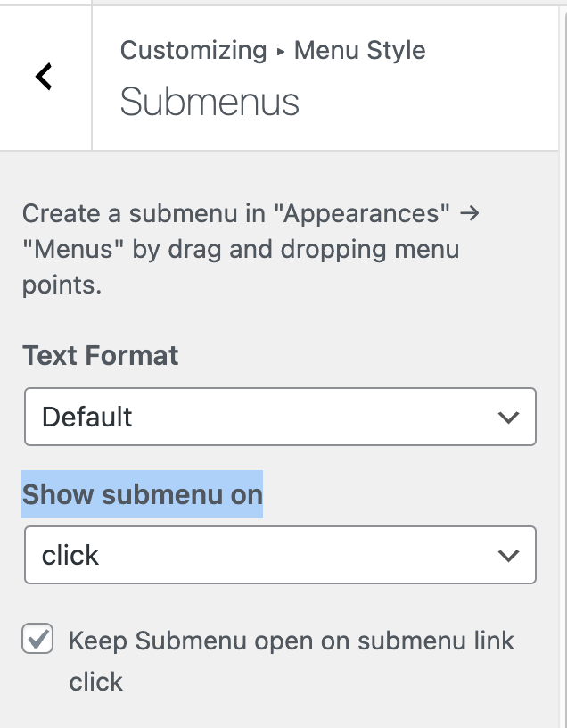Click the trailing word 'click' under checkbox label

click(96, 682)
